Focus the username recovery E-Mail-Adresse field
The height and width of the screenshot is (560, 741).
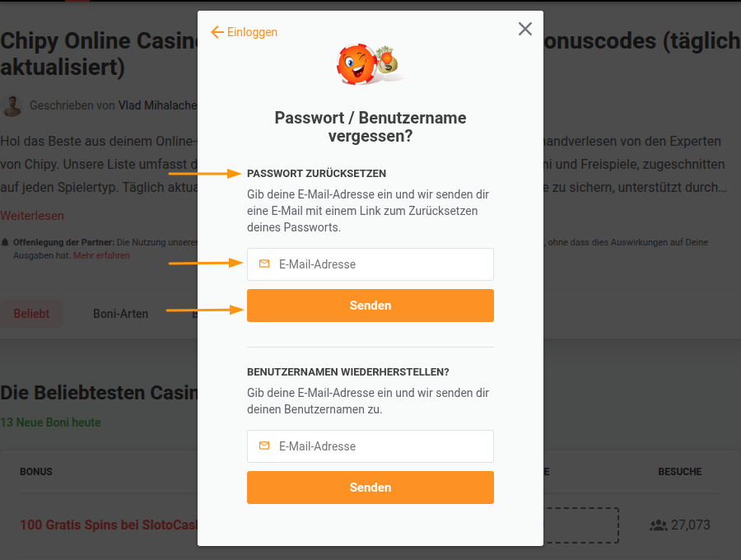click(370, 446)
